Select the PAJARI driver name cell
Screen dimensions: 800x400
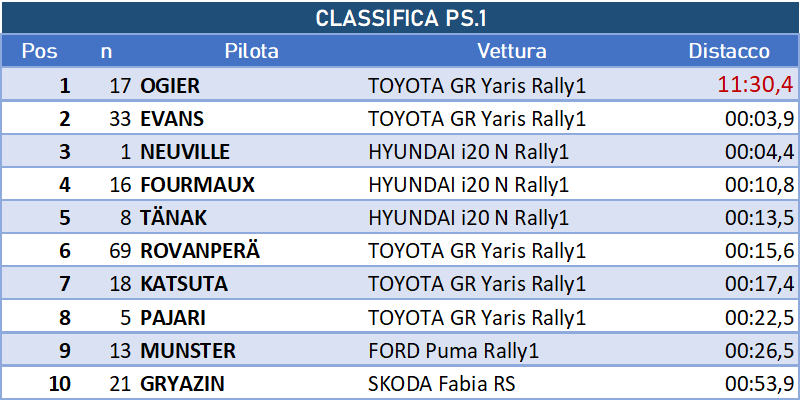point(173,318)
